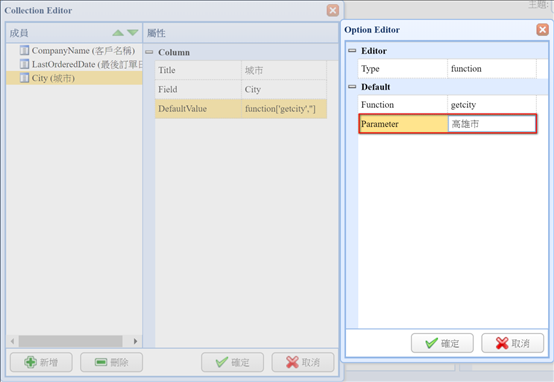This screenshot has width=554, height=382.
Task: Click right arrow of members horizontal scrollbar
Action: 135,341
